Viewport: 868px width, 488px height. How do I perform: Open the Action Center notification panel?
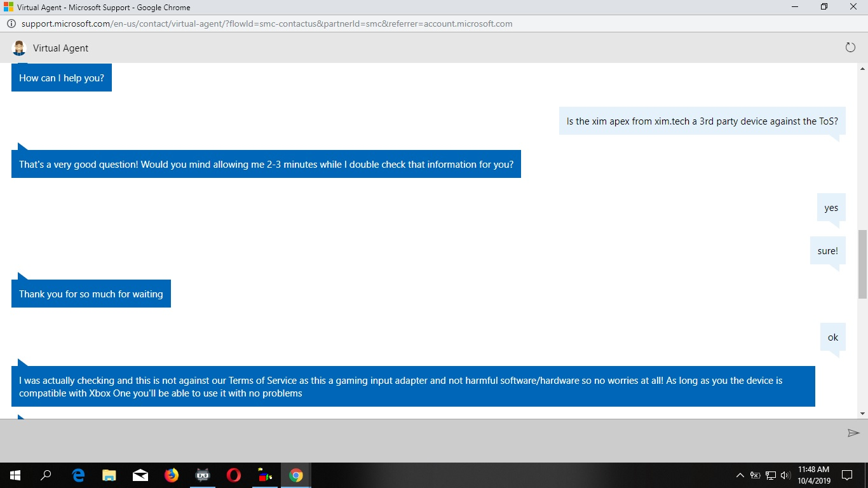[x=846, y=475]
